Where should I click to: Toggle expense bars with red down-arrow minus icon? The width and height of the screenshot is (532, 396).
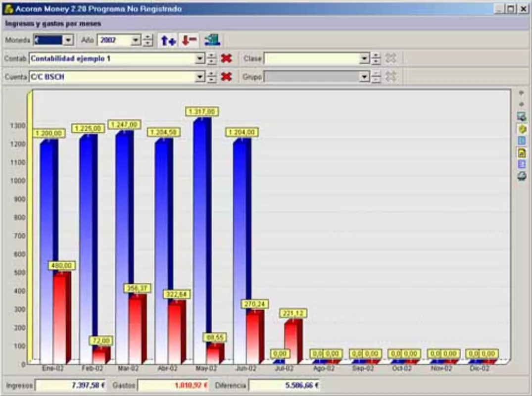(189, 41)
